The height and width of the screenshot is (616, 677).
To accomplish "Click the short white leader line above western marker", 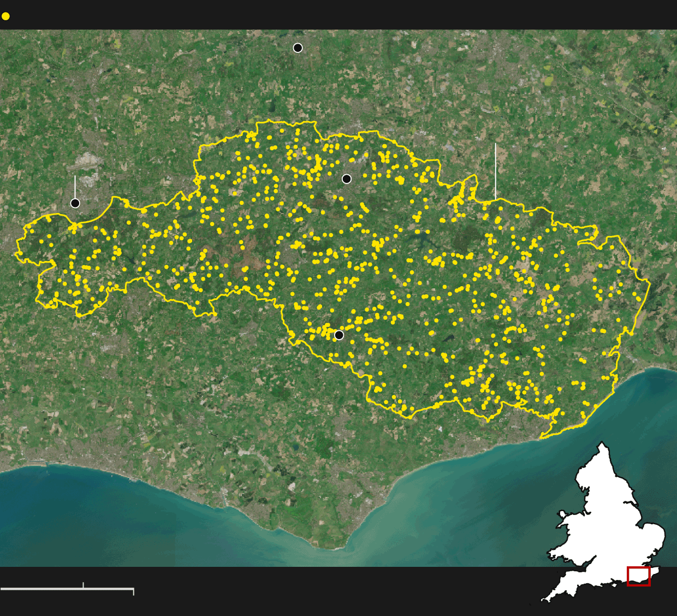I will (x=75, y=186).
